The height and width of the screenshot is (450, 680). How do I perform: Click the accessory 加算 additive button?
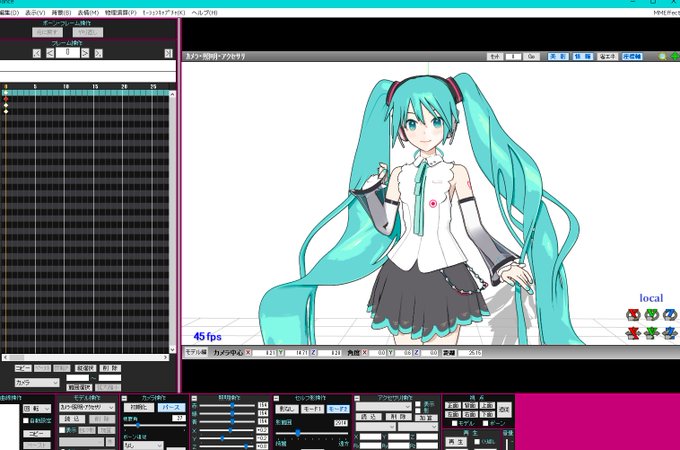(x=426, y=417)
